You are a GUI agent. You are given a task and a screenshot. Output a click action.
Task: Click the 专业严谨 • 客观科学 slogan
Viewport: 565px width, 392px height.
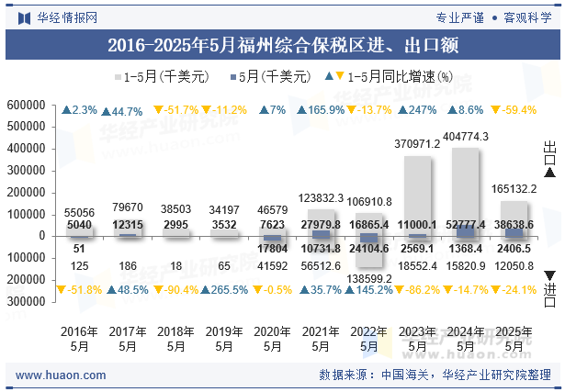click(493, 17)
